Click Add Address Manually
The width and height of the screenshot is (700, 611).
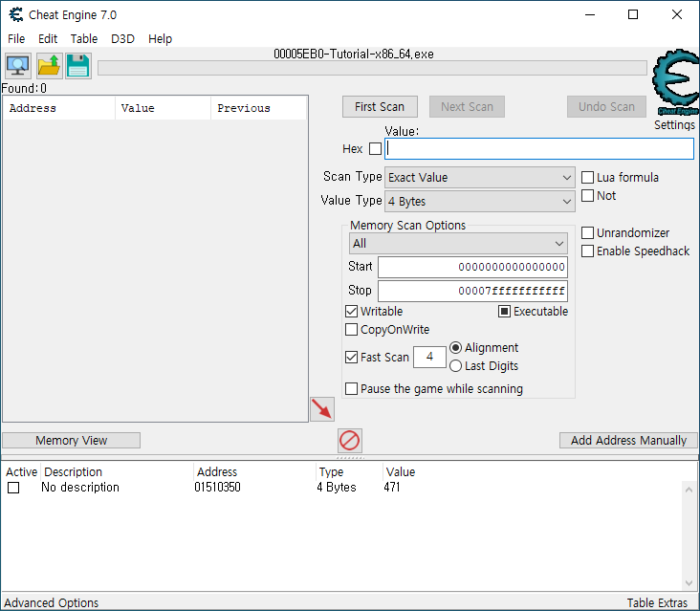(628, 441)
